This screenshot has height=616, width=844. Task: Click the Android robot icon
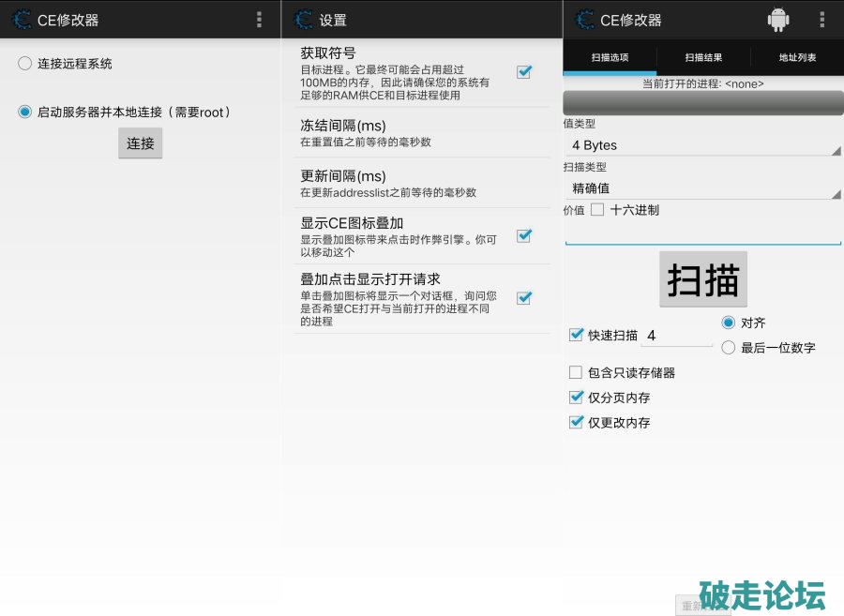pos(777,19)
